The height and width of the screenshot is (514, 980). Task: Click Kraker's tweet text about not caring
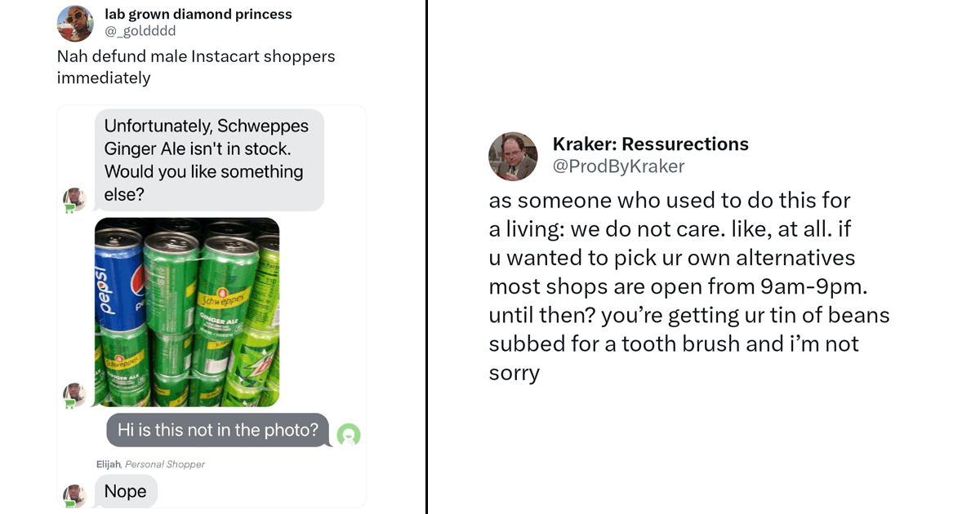pyautogui.click(x=688, y=286)
